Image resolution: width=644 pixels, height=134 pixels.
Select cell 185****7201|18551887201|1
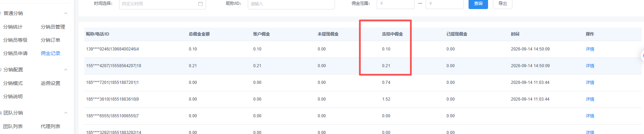pyautogui.click(x=112, y=82)
